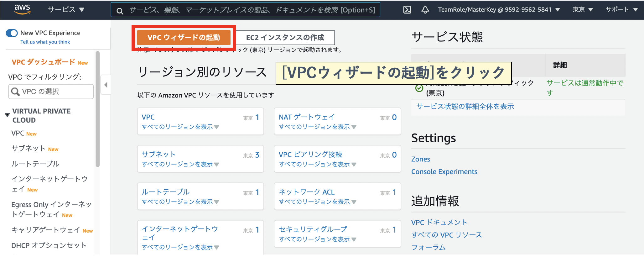This screenshot has height=257, width=644.
Task: Select インターネットゲートウェイ in sidebar navigation
Action: click(x=49, y=184)
